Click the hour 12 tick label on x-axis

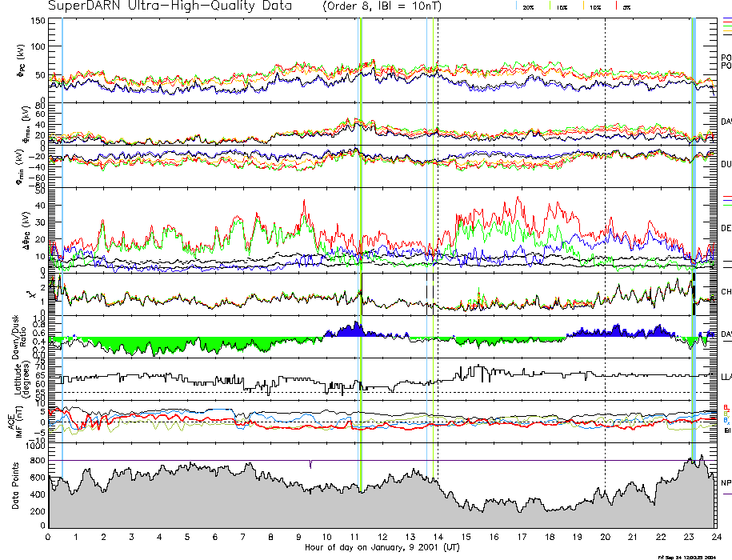click(382, 537)
